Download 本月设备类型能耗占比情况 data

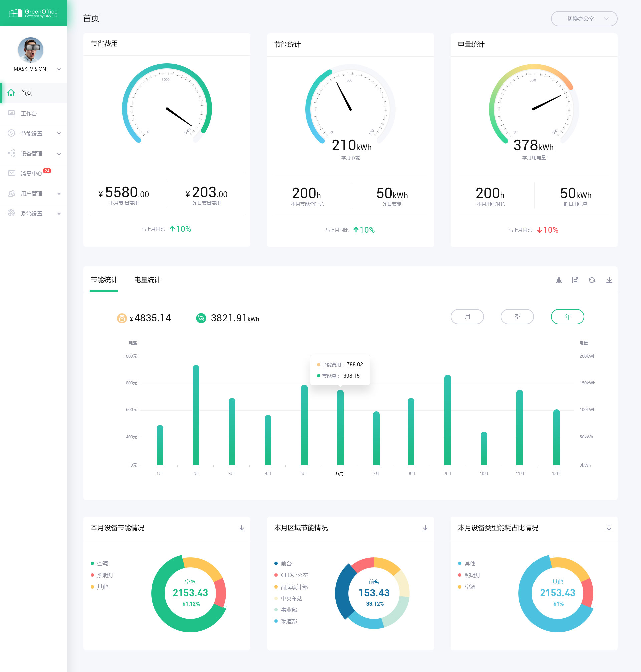click(x=609, y=528)
